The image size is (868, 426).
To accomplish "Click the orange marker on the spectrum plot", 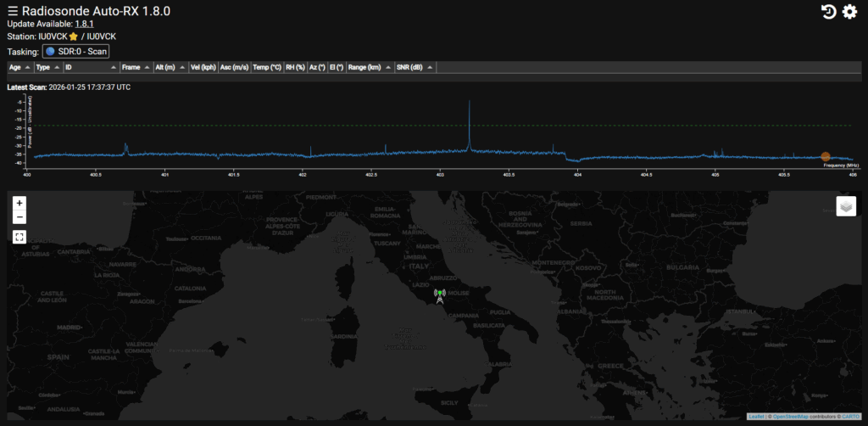I will [826, 157].
